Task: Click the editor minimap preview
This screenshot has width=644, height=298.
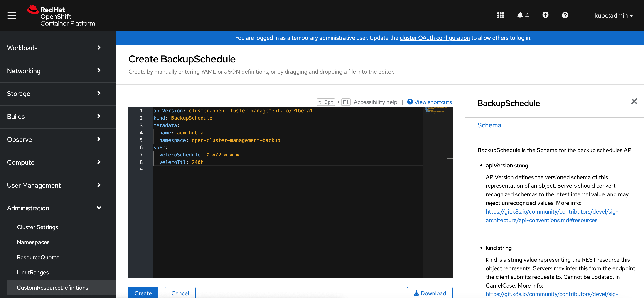Action: click(x=435, y=111)
